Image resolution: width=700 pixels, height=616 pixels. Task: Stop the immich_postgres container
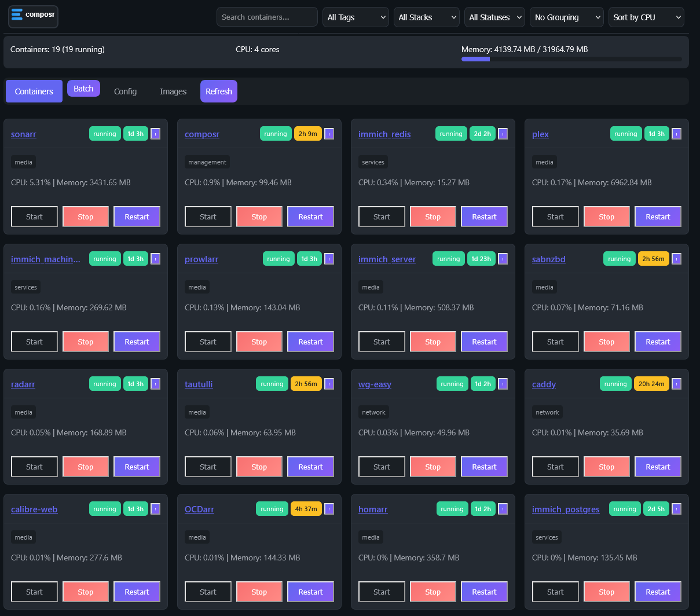pyautogui.click(x=607, y=592)
